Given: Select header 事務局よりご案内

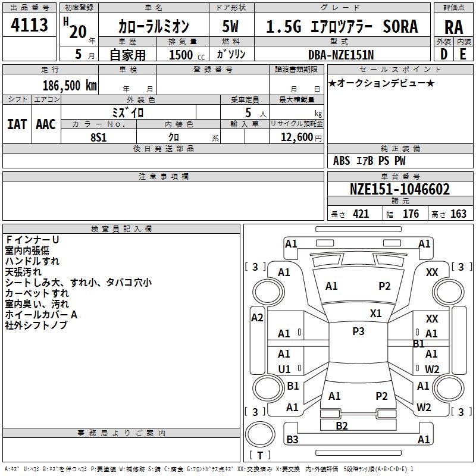Looking at the screenshot, I should 121,433.
